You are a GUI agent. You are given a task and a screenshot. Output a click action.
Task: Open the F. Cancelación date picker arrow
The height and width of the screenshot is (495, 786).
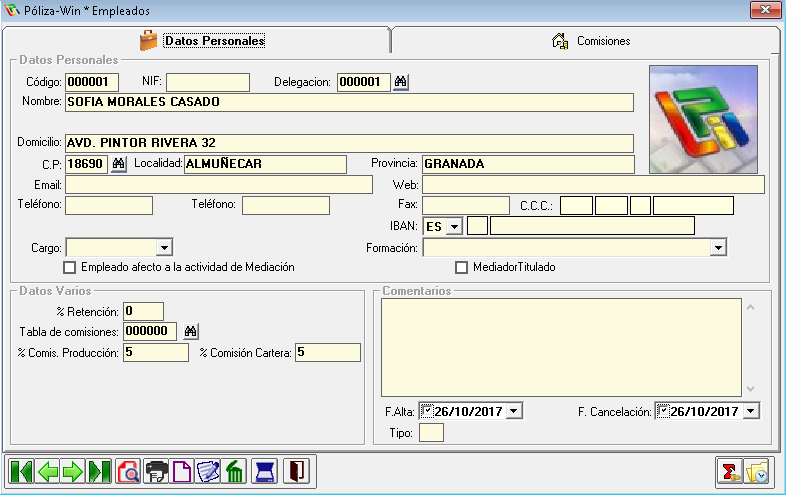pos(750,411)
